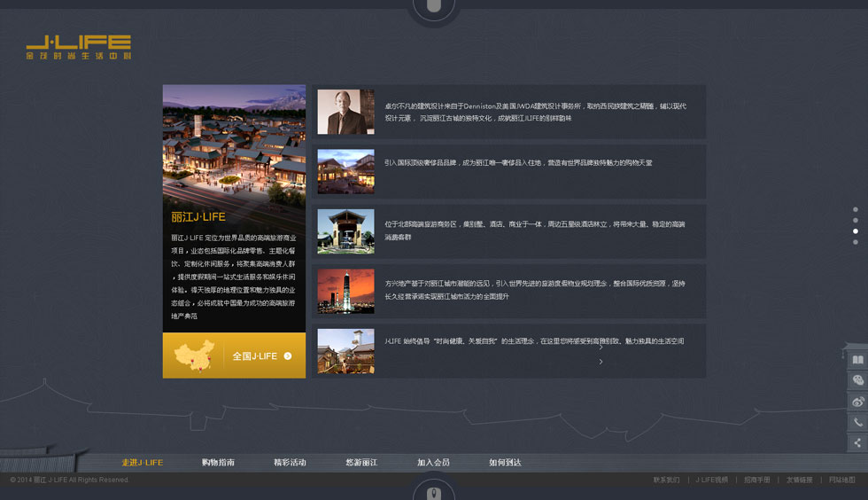This screenshot has height=500, width=868.
Task: Open the 购物指南 menu item
Action: pos(218,463)
